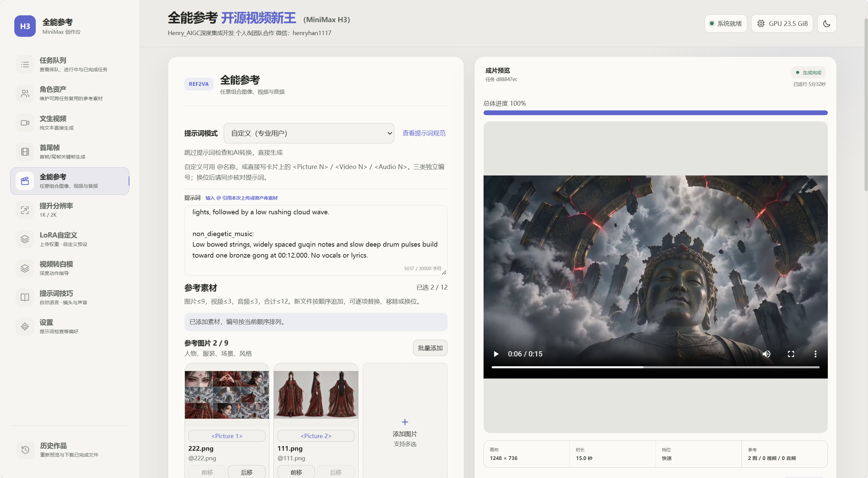This screenshot has width=868, height=478.
Task: Open the 视频转白模 layers icon
Action: coord(25,268)
